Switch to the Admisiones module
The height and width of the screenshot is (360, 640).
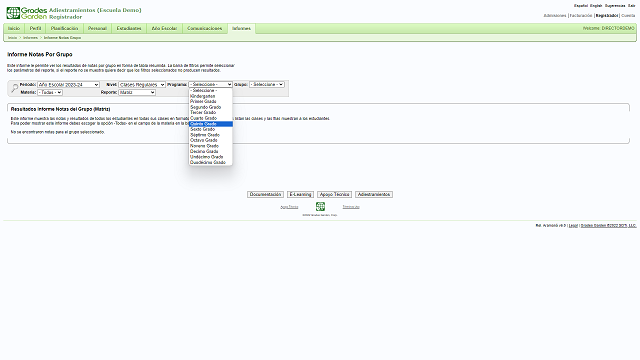(555, 16)
